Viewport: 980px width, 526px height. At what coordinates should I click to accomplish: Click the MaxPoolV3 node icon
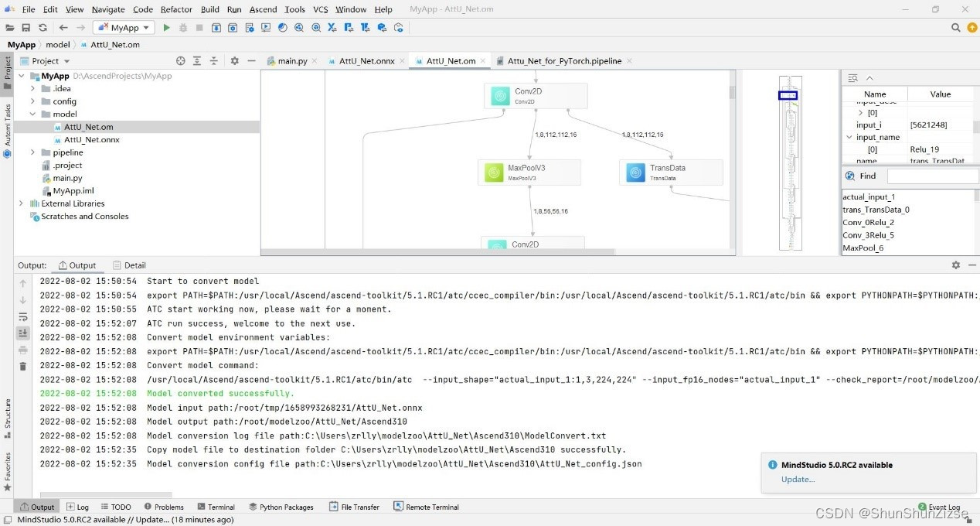pos(494,172)
